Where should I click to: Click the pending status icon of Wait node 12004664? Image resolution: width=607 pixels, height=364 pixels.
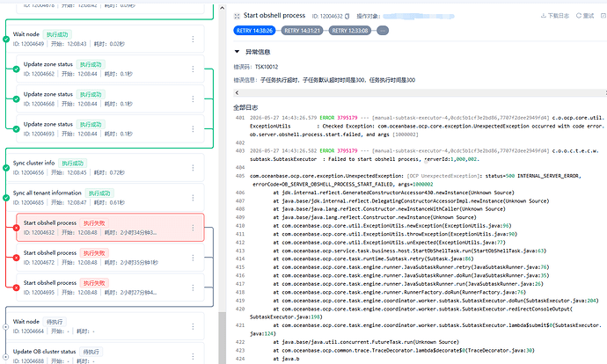tap(6, 327)
